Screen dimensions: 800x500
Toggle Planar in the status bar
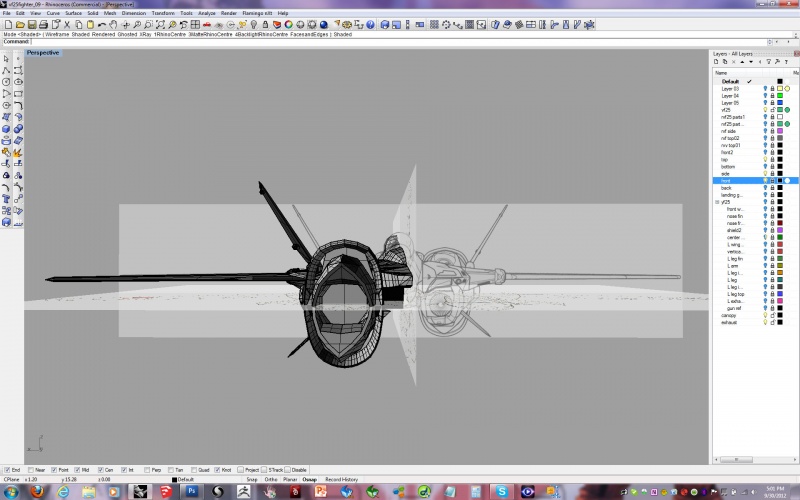pyautogui.click(x=290, y=480)
